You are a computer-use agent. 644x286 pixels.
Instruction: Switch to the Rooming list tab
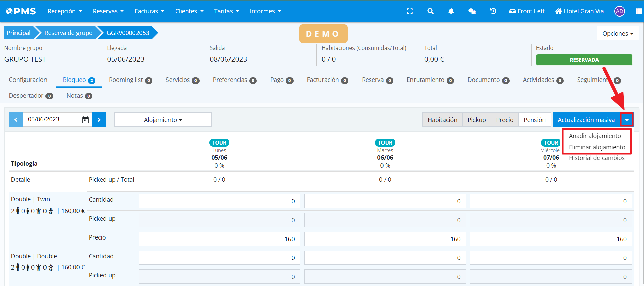(x=130, y=80)
